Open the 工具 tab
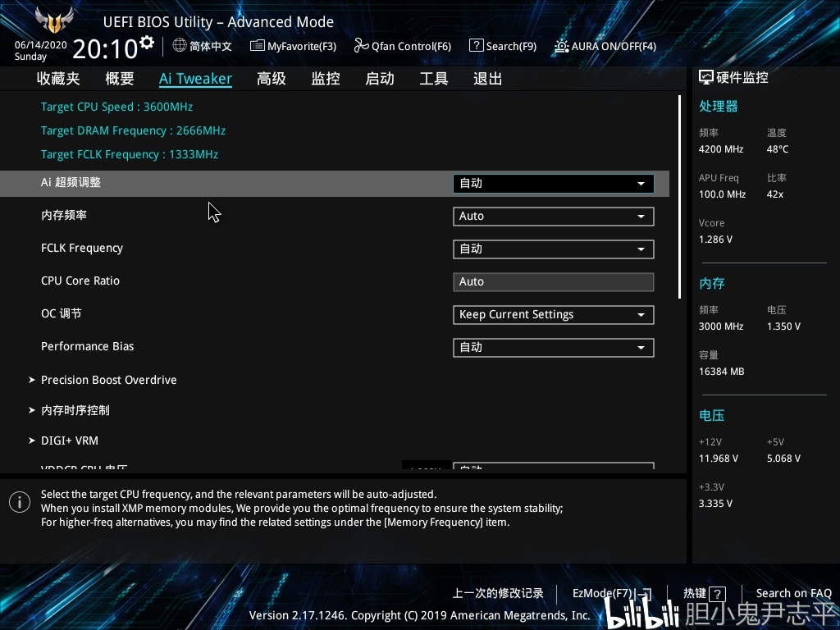840x630 pixels. pyautogui.click(x=434, y=79)
